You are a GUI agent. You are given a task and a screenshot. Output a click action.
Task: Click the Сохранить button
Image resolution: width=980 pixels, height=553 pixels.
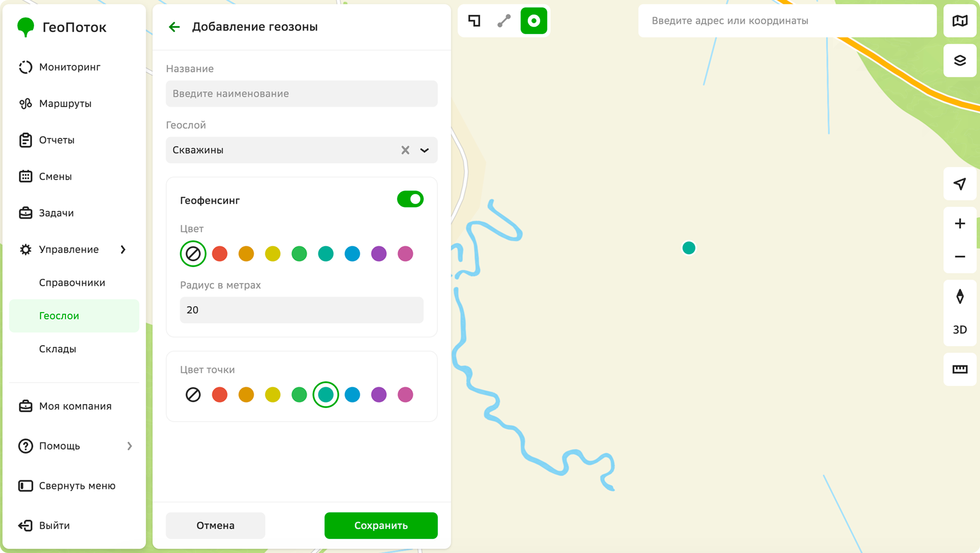[x=381, y=526]
